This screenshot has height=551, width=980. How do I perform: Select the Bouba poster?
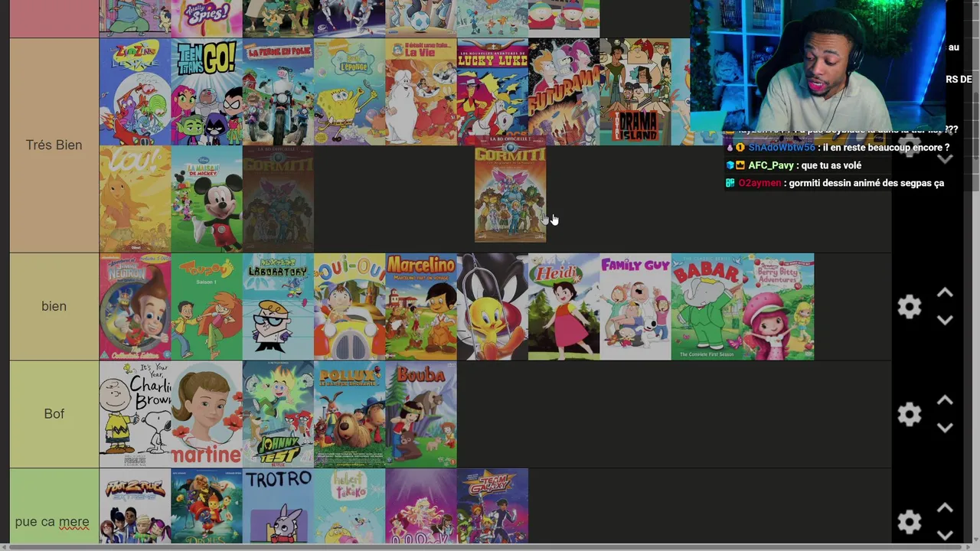coord(421,414)
